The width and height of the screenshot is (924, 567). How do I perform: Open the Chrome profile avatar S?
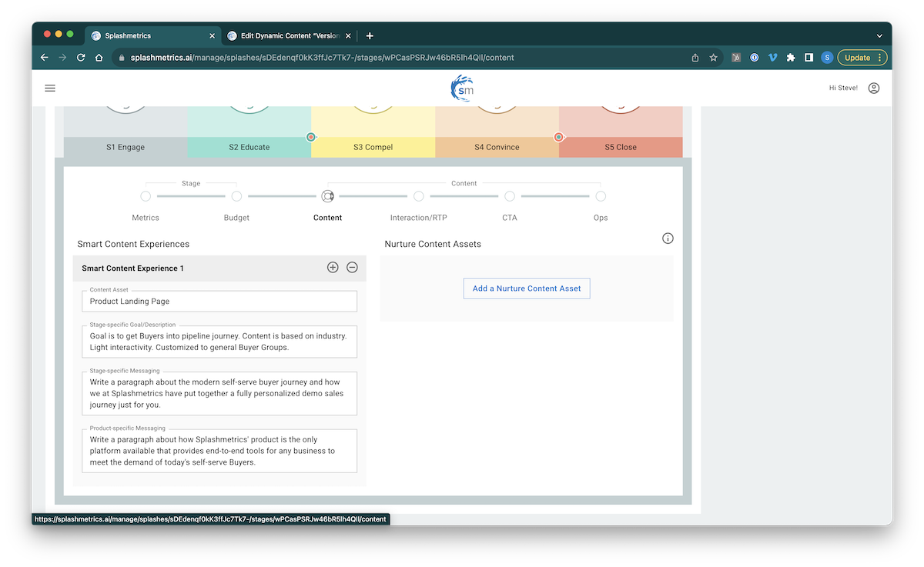tap(827, 58)
